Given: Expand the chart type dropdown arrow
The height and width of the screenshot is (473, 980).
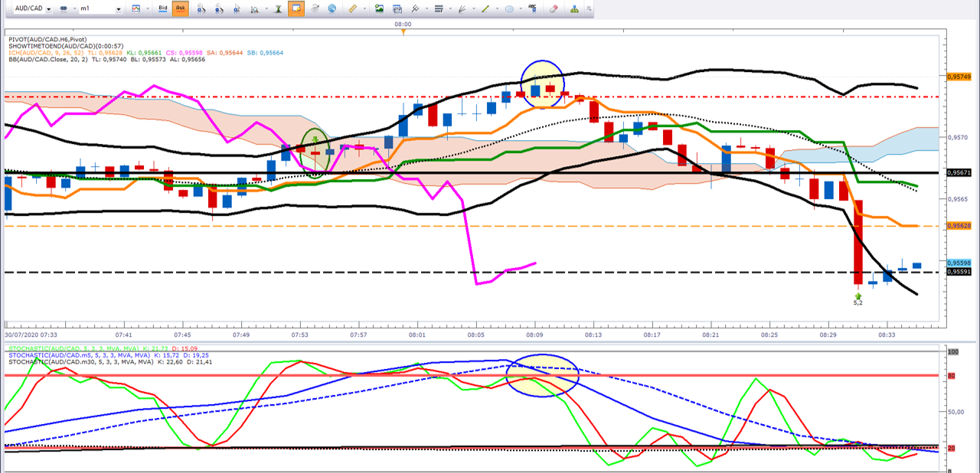Looking at the screenshot, I should point(147,8).
